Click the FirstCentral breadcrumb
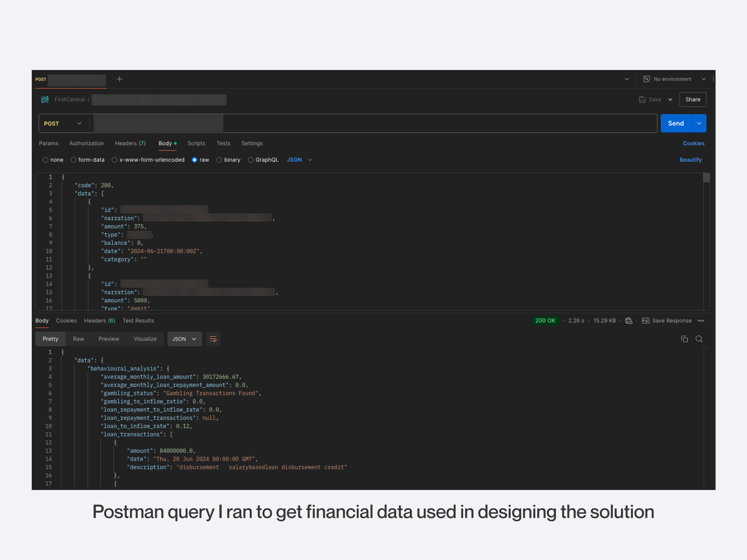 point(70,100)
